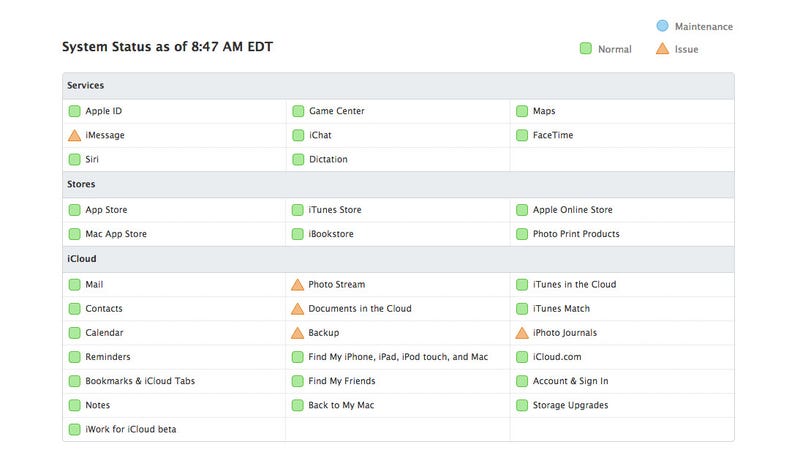This screenshot has width=800, height=450.
Task: Click the Mac App Store label
Action: coord(116,234)
